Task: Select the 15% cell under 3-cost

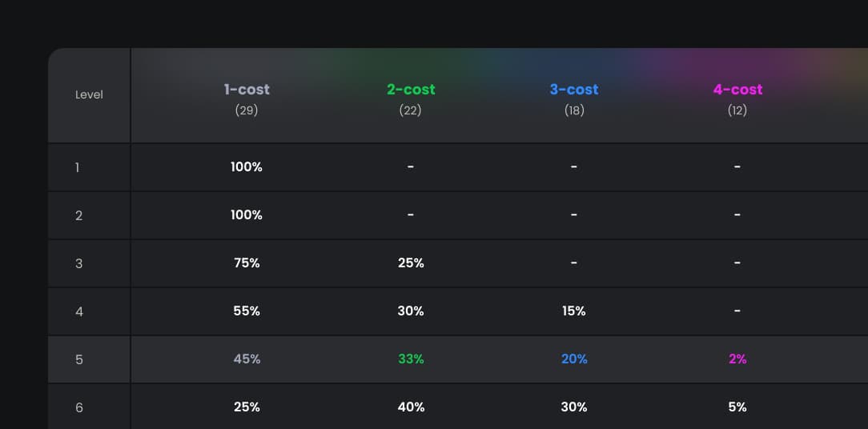Action: 574,311
